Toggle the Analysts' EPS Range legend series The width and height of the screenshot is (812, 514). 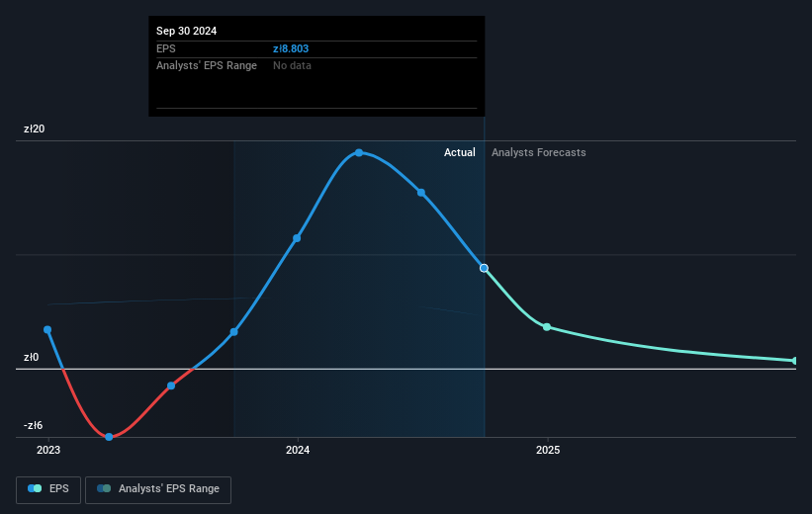(158, 489)
